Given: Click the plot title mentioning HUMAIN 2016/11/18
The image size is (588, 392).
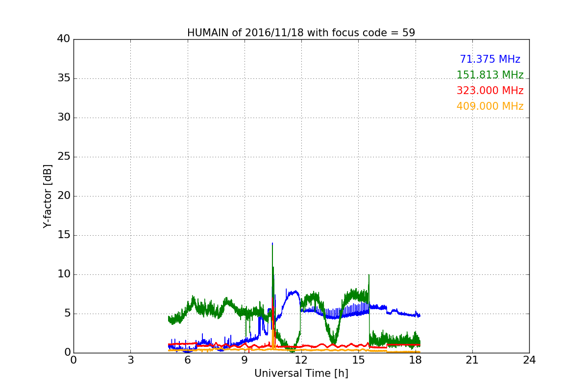Looking at the screenshot, I should 301,33.
